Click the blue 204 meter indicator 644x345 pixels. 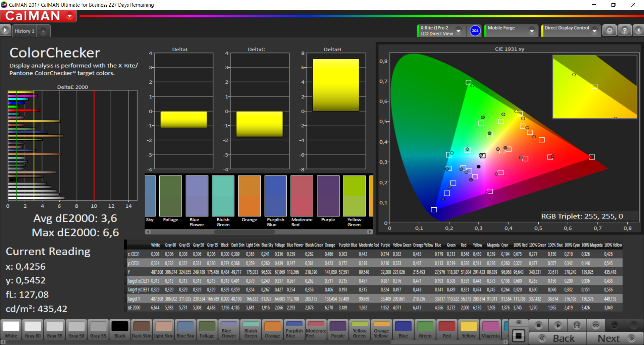click(475, 30)
